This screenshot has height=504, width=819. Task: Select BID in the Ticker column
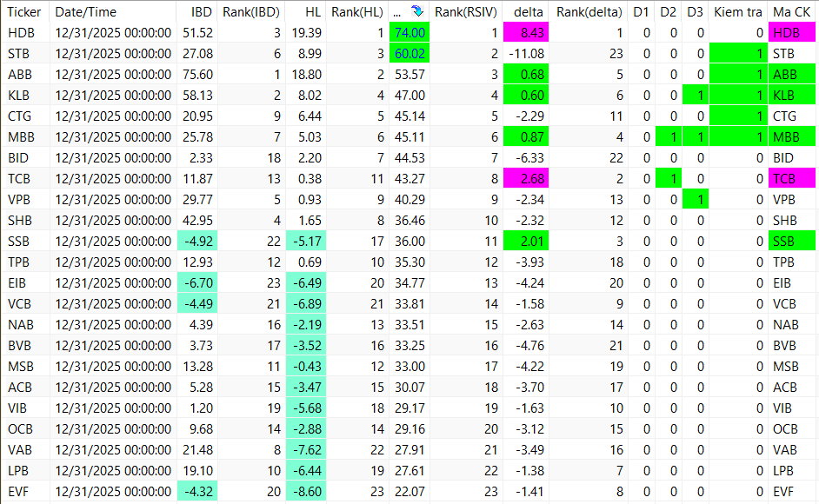18,158
